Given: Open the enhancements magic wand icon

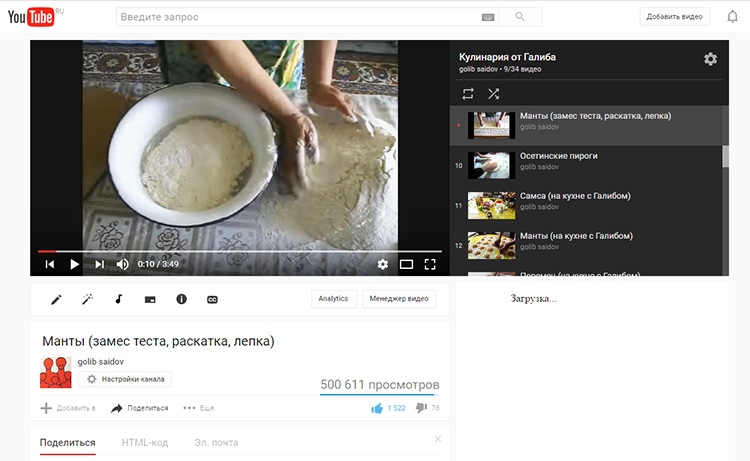Looking at the screenshot, I should [x=88, y=299].
